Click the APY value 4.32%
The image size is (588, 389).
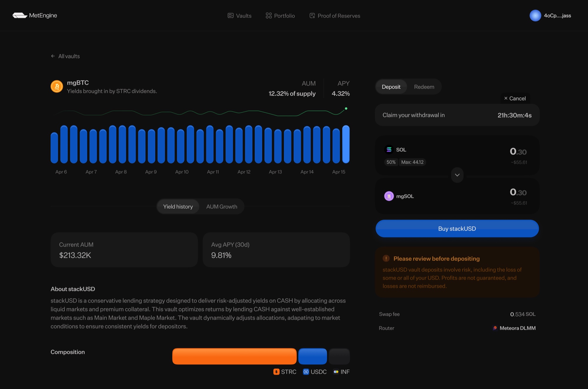point(340,94)
